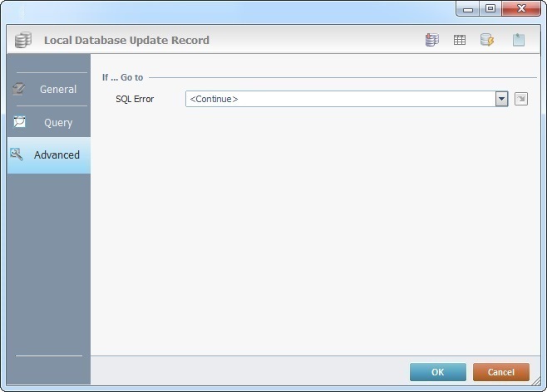This screenshot has width=547, height=392.
Task: Close the Local Database Update Record window
Action: pyautogui.click(x=521, y=8)
